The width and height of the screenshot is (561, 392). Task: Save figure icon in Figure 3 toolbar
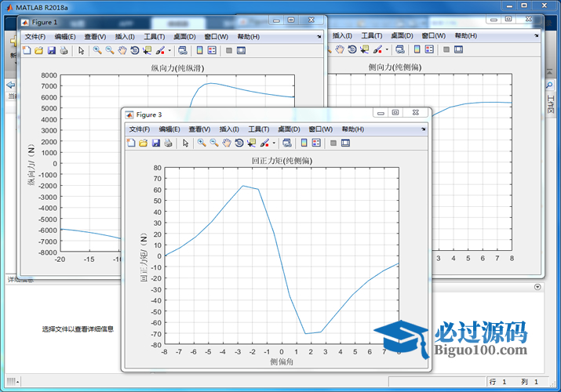(x=156, y=143)
